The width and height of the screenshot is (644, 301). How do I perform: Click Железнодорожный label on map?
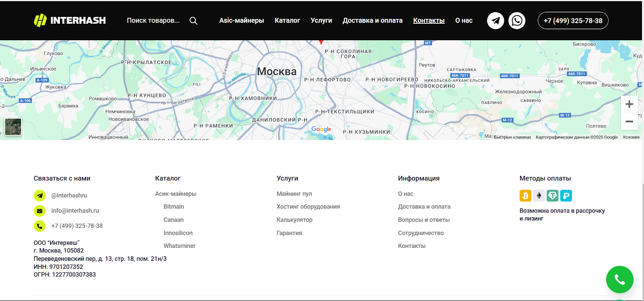tap(518, 92)
